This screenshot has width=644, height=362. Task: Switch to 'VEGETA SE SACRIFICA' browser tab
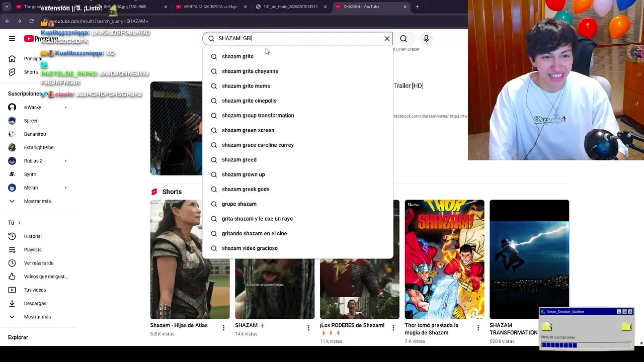coord(211,7)
